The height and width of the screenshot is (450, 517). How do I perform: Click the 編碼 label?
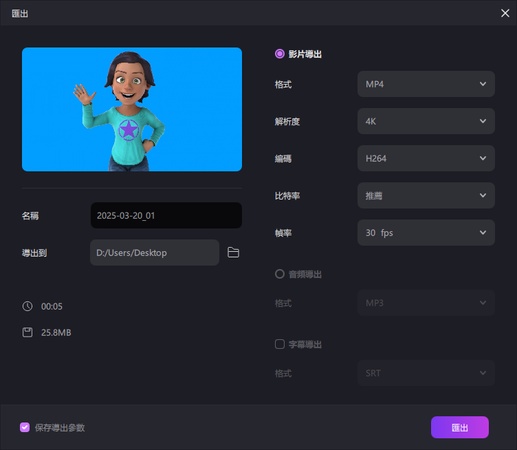tap(283, 159)
